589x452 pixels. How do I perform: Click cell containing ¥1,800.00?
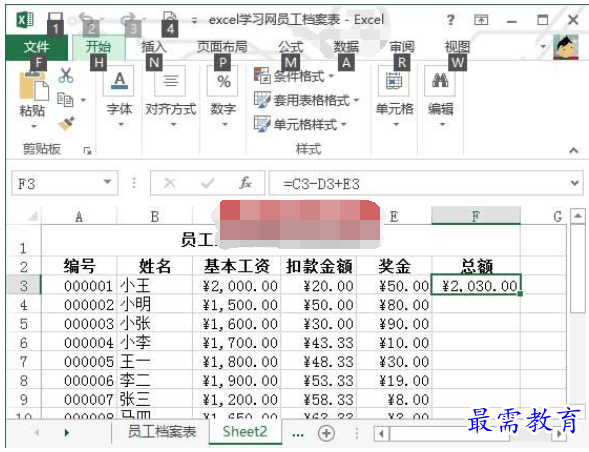tap(237, 361)
